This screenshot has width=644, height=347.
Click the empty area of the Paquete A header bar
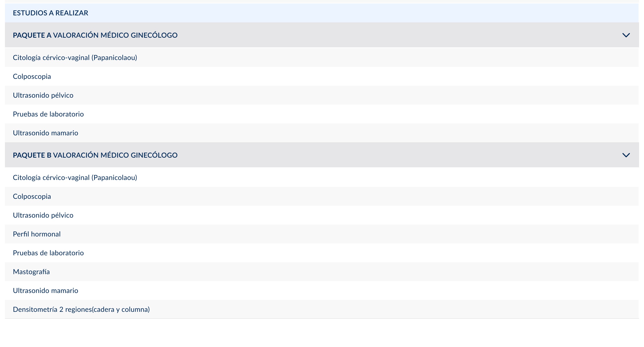coord(400,35)
